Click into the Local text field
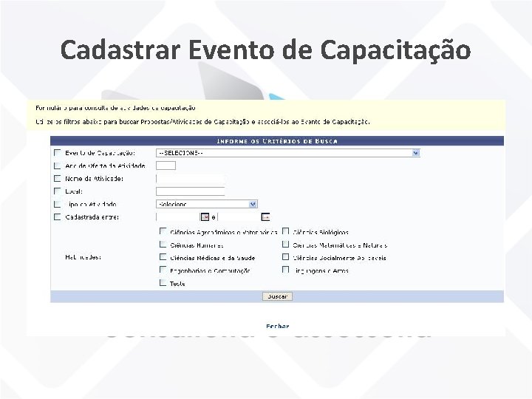Viewport: 532px width, 399px height. 191,191
